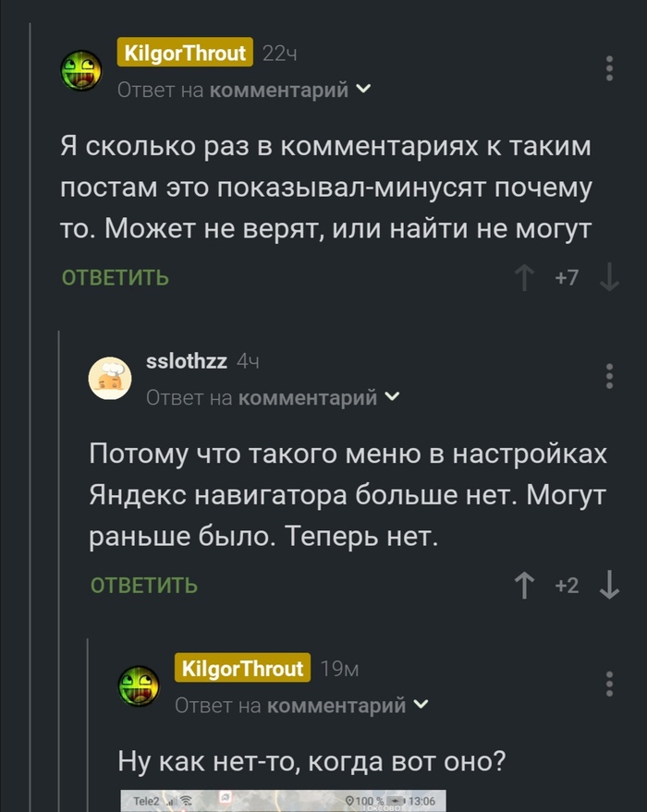Upvote sslothzz's comment rated +2
The width and height of the screenshot is (647, 812).
click(525, 585)
